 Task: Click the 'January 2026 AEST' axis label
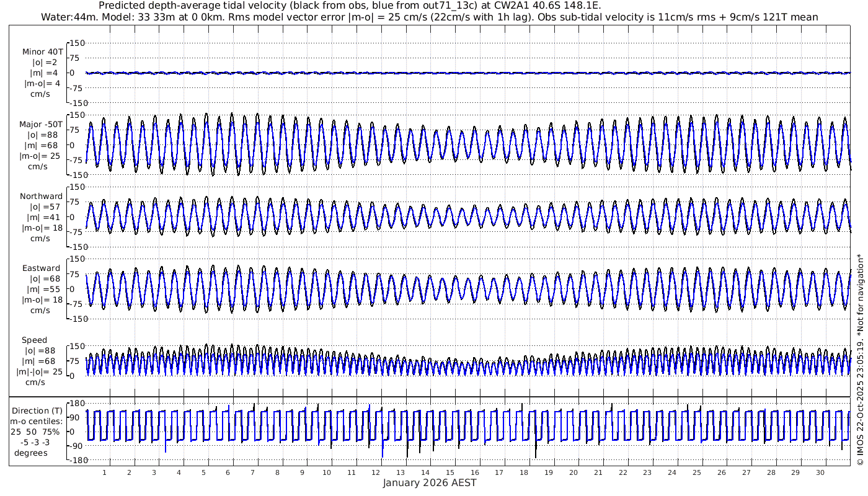(430, 483)
